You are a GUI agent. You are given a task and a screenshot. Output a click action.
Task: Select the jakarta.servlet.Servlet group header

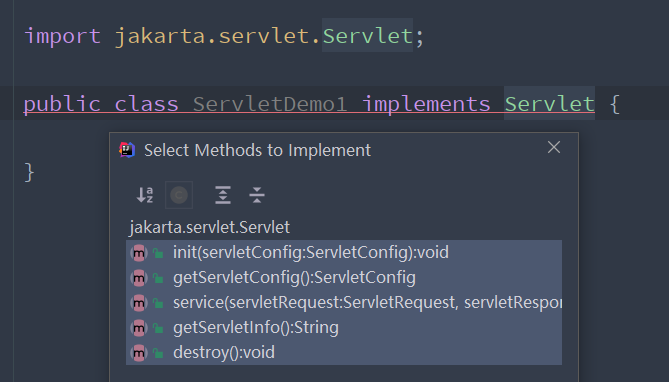coord(209,227)
